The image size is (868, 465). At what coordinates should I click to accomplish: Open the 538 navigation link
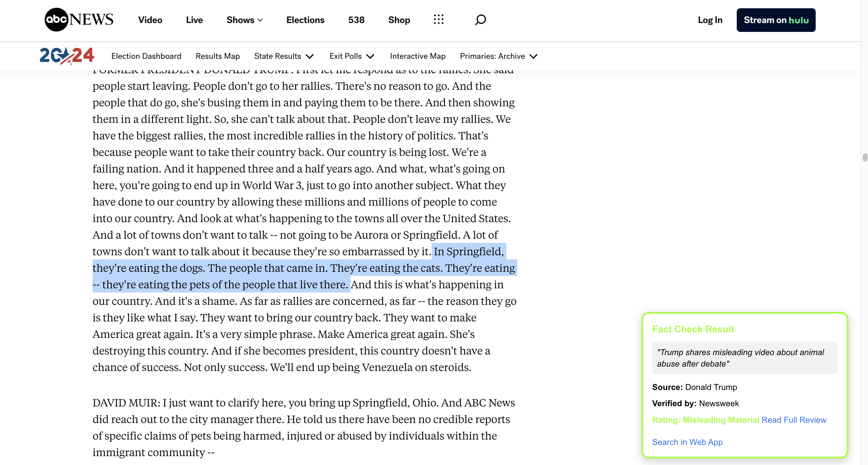pos(356,20)
